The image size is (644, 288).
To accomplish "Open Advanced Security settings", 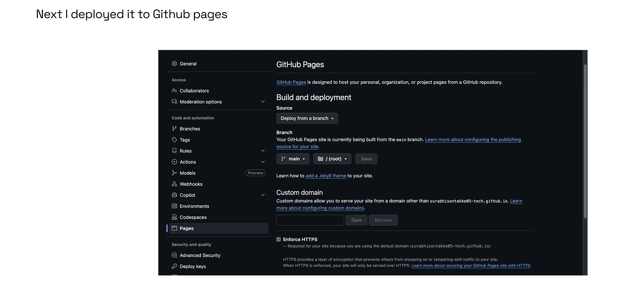I will tap(219, 255).
